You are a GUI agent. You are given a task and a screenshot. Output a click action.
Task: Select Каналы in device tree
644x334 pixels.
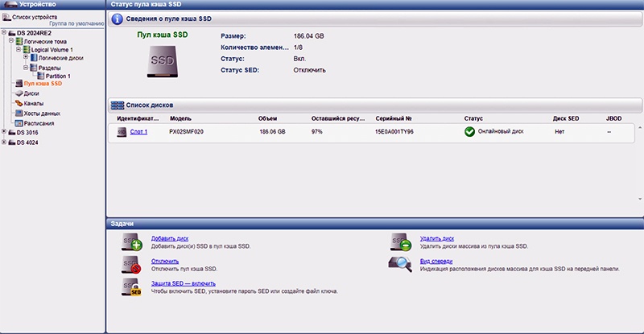pos(33,104)
